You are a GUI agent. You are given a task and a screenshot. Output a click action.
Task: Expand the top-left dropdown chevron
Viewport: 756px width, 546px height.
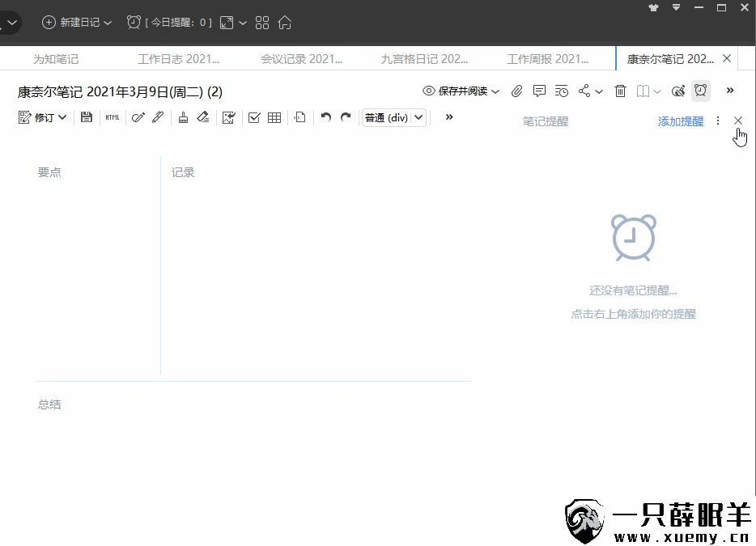[x=12, y=22]
